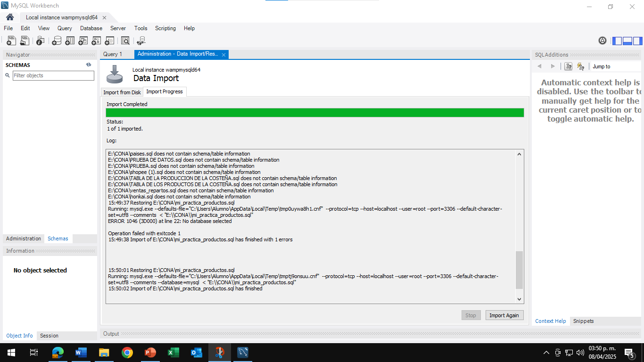Create a new table toolbar icon
644x362 pixels.
(70, 41)
